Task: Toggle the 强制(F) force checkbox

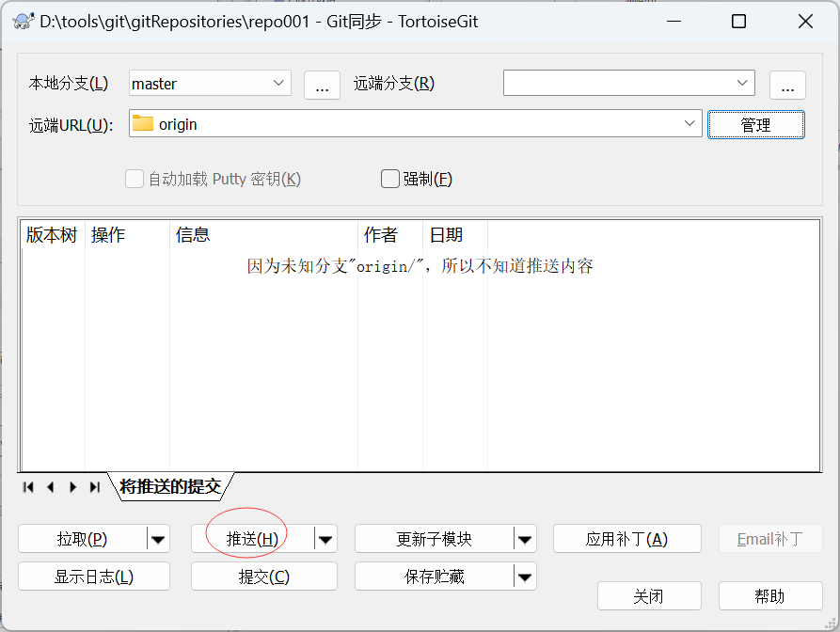Action: 390,179
